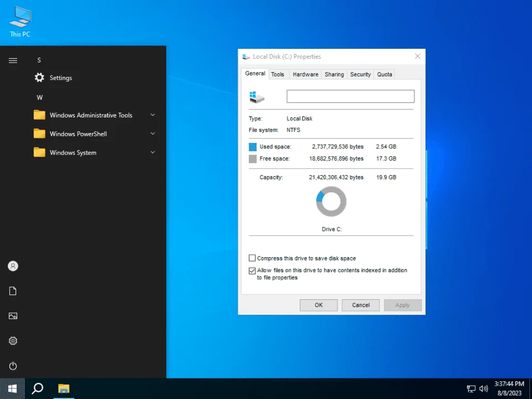The width and height of the screenshot is (532, 399).
Task: Open File Explorer from the taskbar
Action: click(x=63, y=388)
